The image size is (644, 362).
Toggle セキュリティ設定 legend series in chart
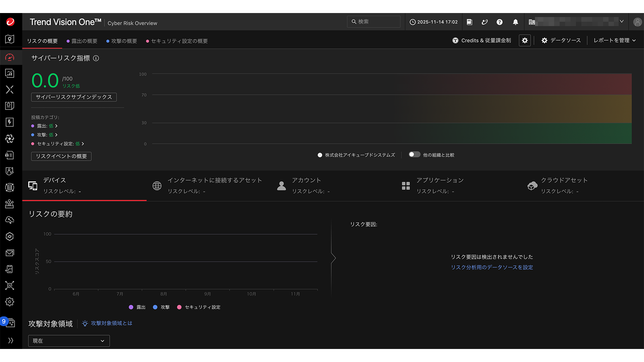point(198,307)
